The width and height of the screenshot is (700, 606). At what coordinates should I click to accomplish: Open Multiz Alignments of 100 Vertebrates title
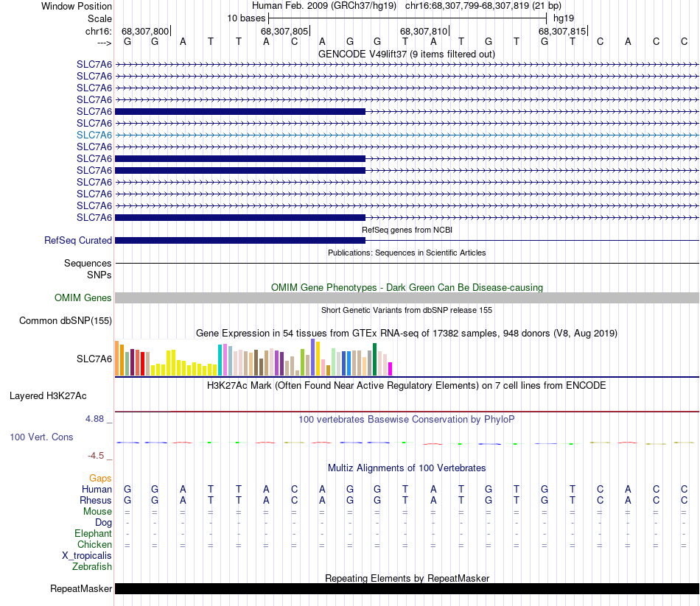pos(407,468)
